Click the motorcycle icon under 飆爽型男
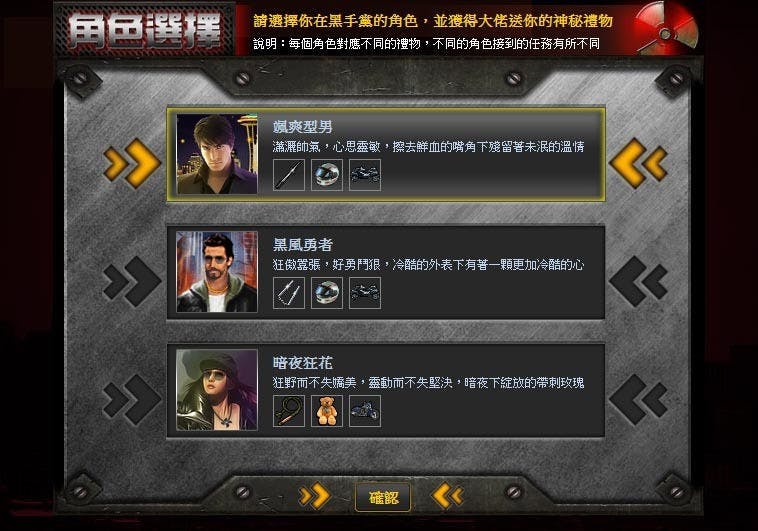758x531 pixels. tap(365, 175)
